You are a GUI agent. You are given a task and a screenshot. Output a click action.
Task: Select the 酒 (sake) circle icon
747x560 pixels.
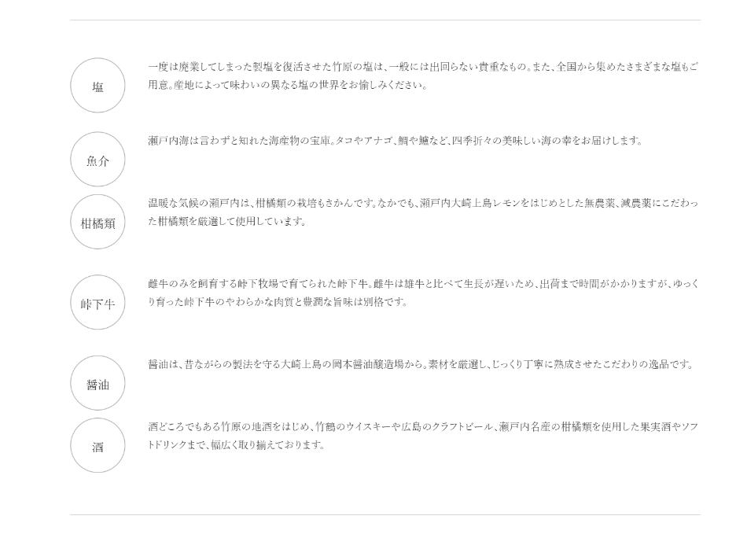(98, 446)
